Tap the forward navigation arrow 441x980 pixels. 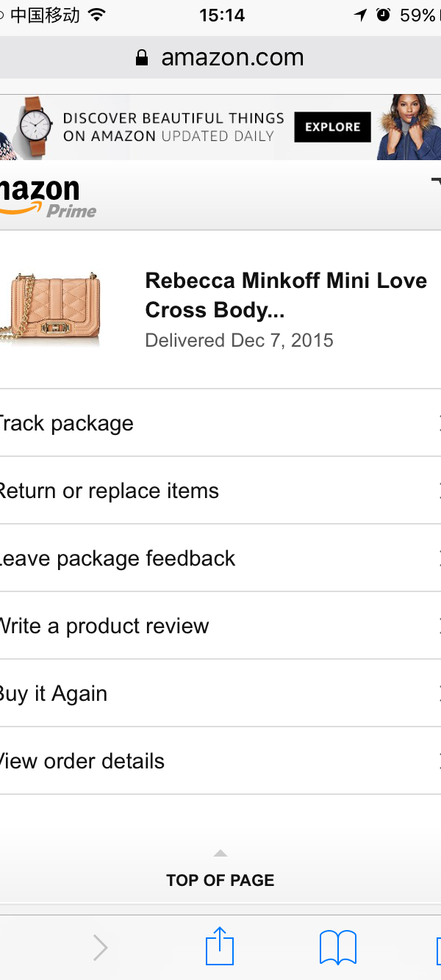pyautogui.click(x=101, y=948)
